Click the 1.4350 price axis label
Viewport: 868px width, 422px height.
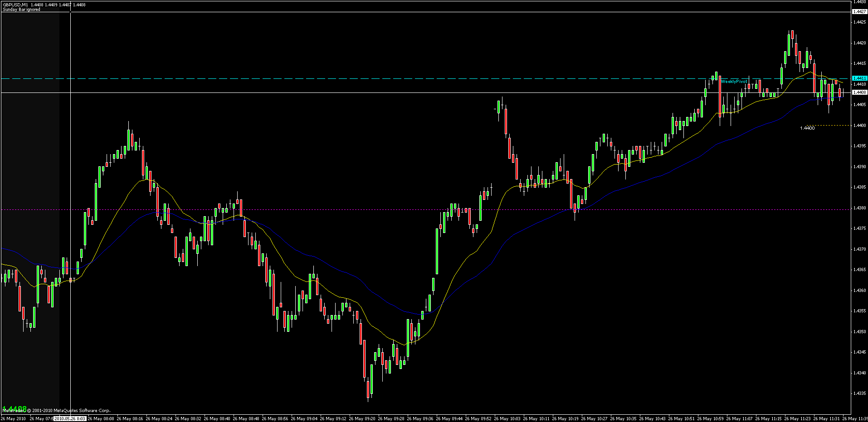[x=860, y=332]
